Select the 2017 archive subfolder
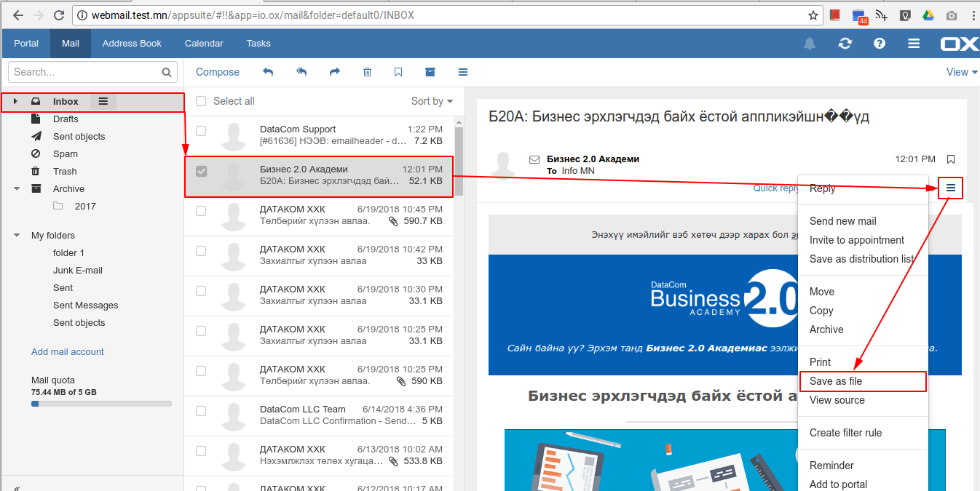980x491 pixels. tap(85, 206)
